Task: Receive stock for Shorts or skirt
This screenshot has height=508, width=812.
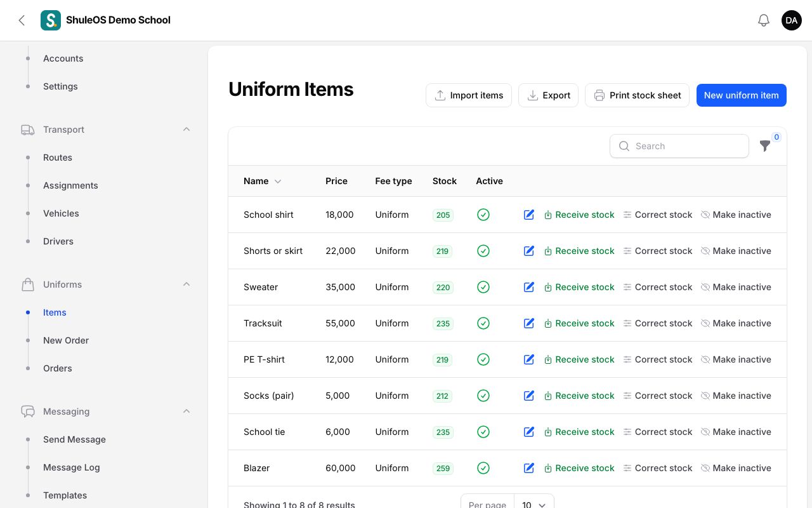Action: click(579, 251)
